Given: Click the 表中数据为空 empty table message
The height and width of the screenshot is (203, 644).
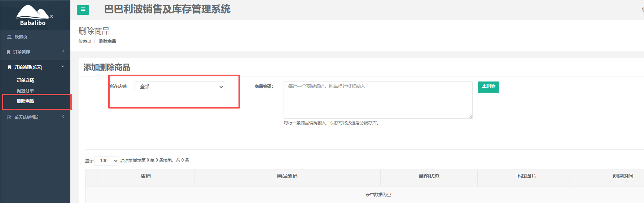Looking at the screenshot, I should (378, 195).
